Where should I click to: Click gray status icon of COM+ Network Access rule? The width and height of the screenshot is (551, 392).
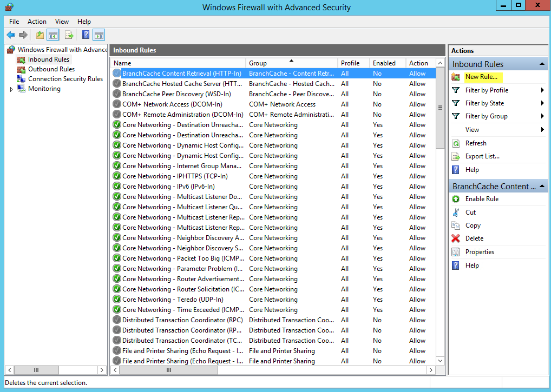click(117, 104)
